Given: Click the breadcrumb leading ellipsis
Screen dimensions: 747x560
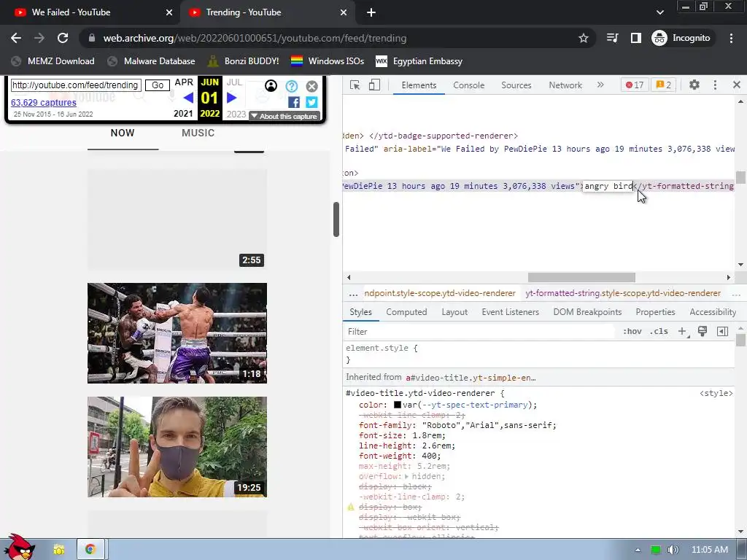Looking at the screenshot, I should point(353,293).
